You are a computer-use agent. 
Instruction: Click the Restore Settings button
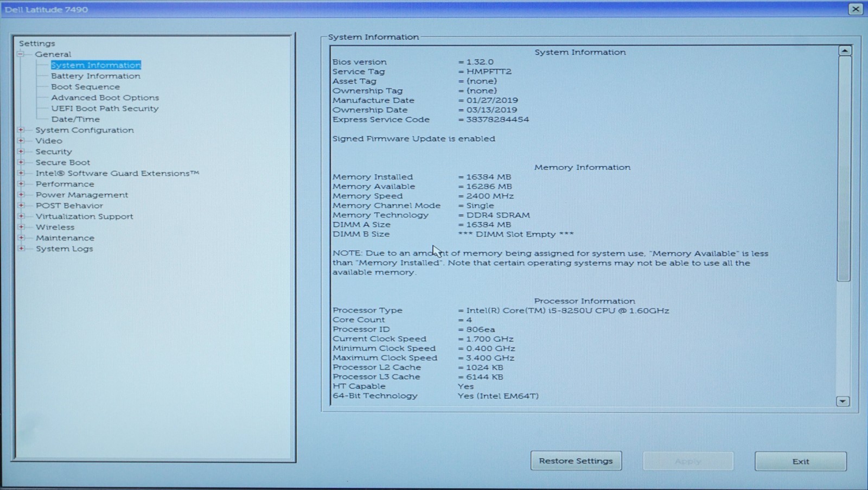[576, 461]
